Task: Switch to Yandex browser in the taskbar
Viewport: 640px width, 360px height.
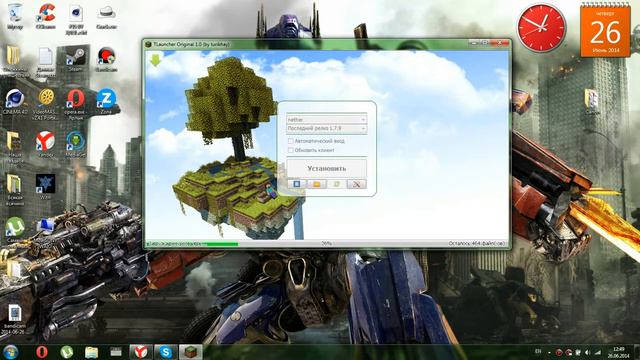Action: click(x=141, y=352)
